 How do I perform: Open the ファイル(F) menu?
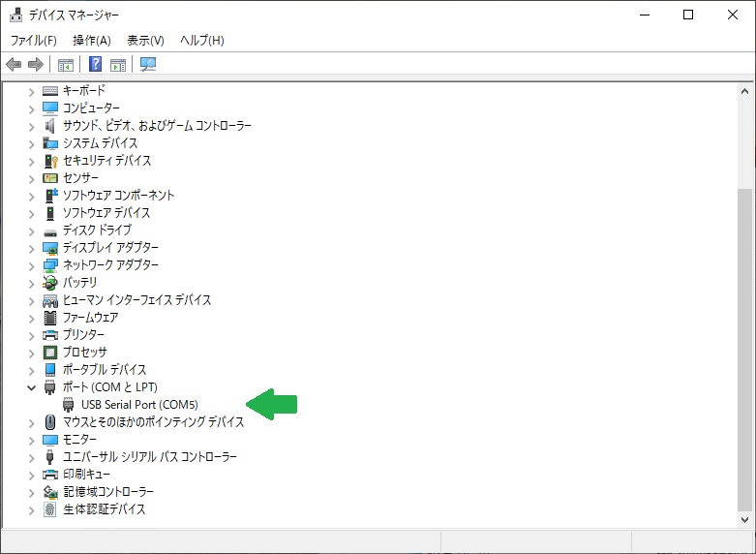(x=33, y=41)
